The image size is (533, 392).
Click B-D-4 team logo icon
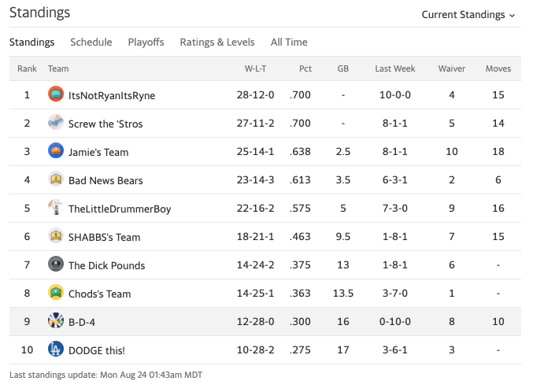tap(55, 321)
